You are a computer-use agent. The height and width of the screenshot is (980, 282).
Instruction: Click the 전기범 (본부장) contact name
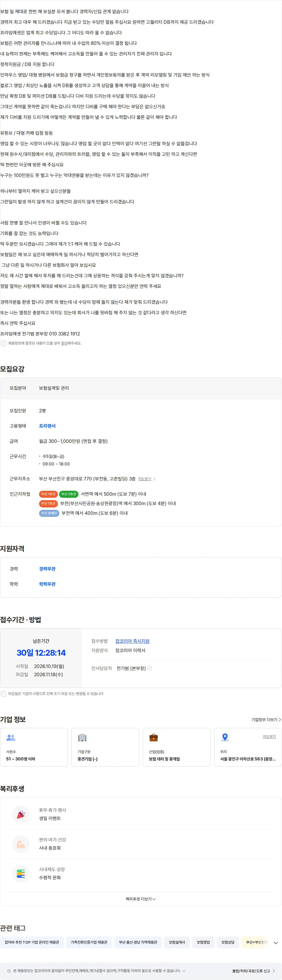coord(131,668)
